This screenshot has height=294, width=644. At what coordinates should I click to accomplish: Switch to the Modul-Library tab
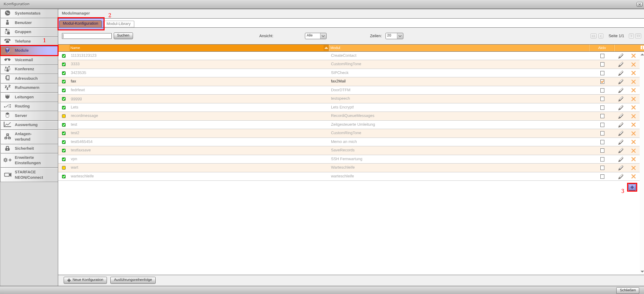[x=118, y=24]
